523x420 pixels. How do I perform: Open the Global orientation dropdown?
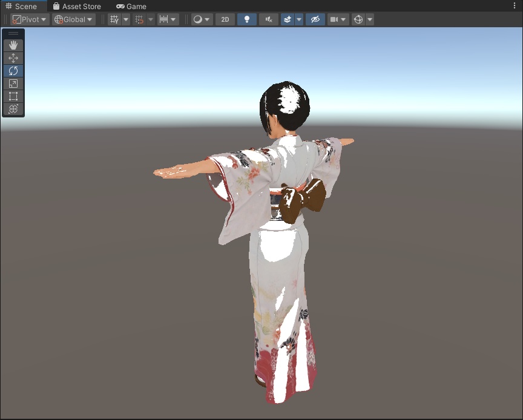point(72,19)
